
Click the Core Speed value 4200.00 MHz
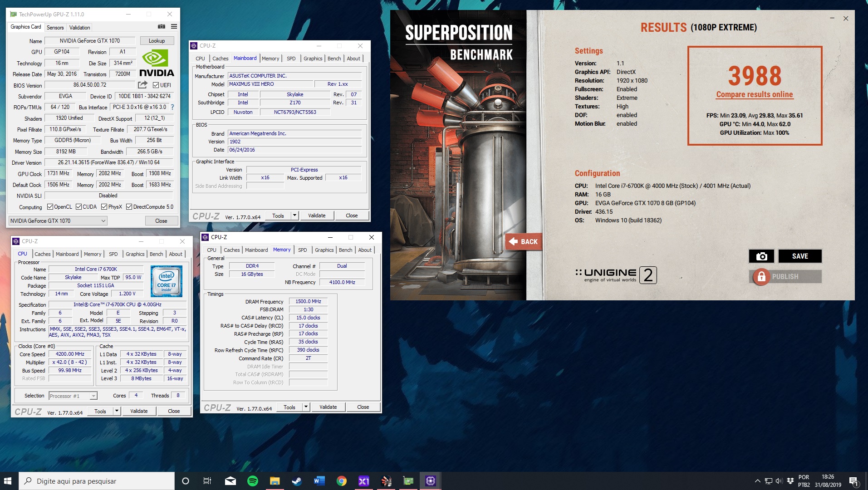click(x=70, y=354)
